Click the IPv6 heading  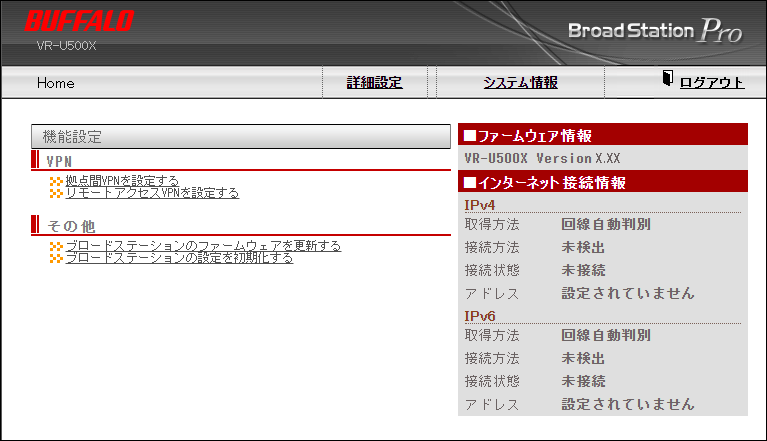click(x=480, y=316)
